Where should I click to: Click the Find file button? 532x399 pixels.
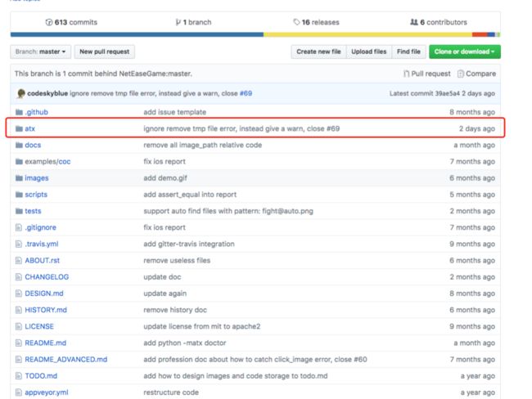coord(408,52)
